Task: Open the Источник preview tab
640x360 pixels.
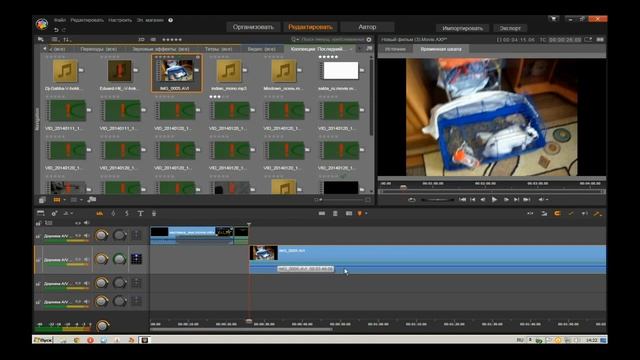Action: [x=395, y=49]
